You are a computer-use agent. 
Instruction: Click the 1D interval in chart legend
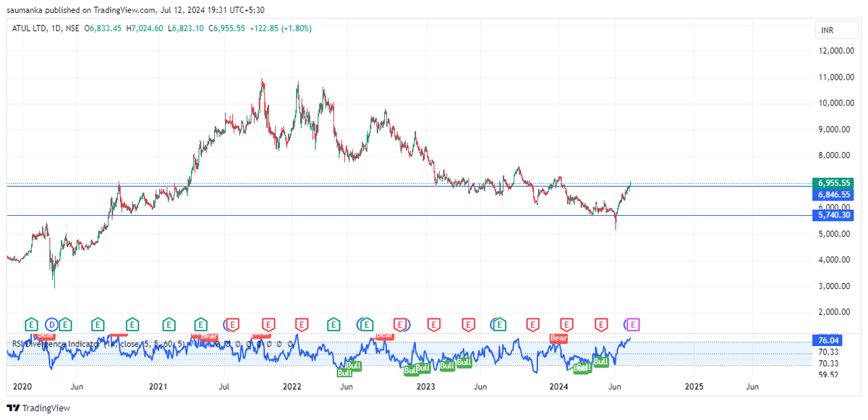(x=55, y=28)
